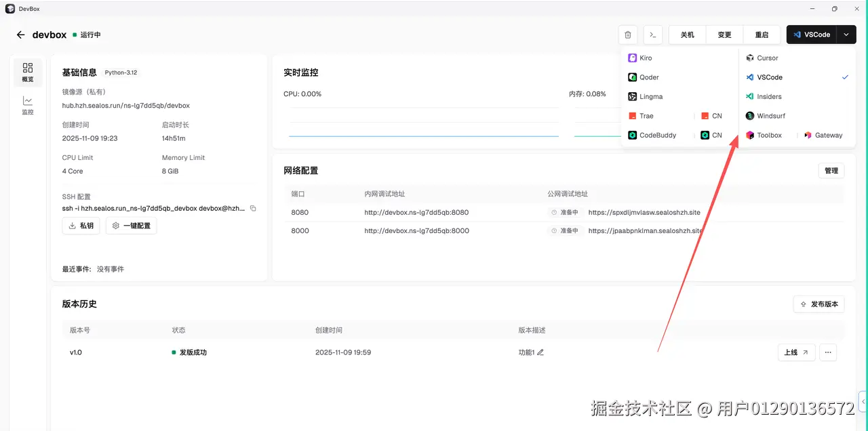868x431 pixels.
Task: Open devbox with the VSCode button
Action: coord(812,35)
